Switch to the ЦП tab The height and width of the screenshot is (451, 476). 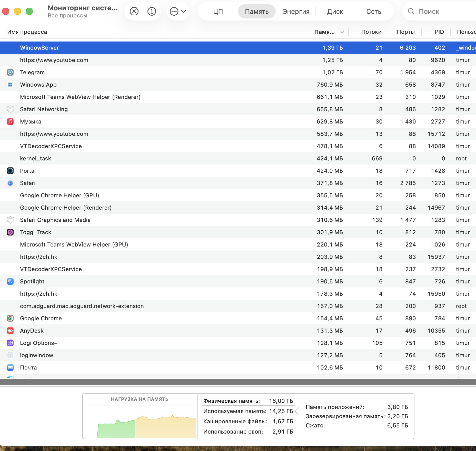pos(218,12)
